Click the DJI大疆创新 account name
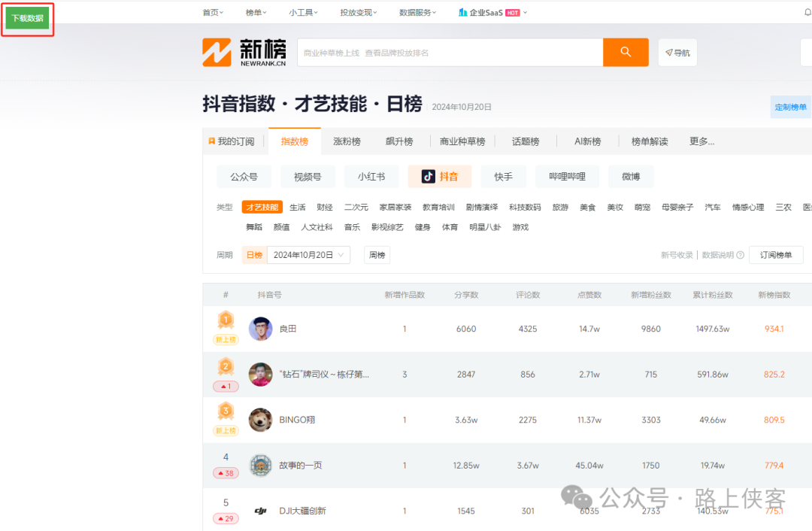The image size is (812, 531). click(303, 511)
